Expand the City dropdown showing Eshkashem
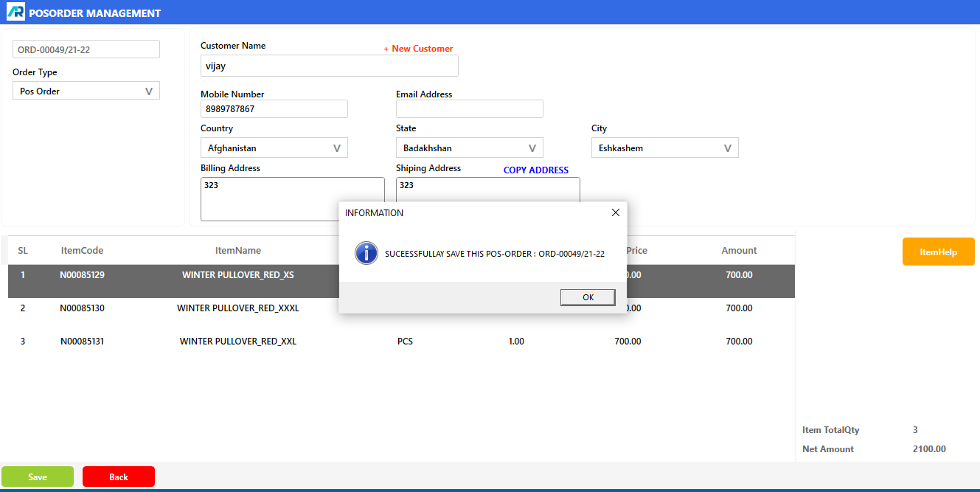Viewport: 980px width, 492px height. 665,148
